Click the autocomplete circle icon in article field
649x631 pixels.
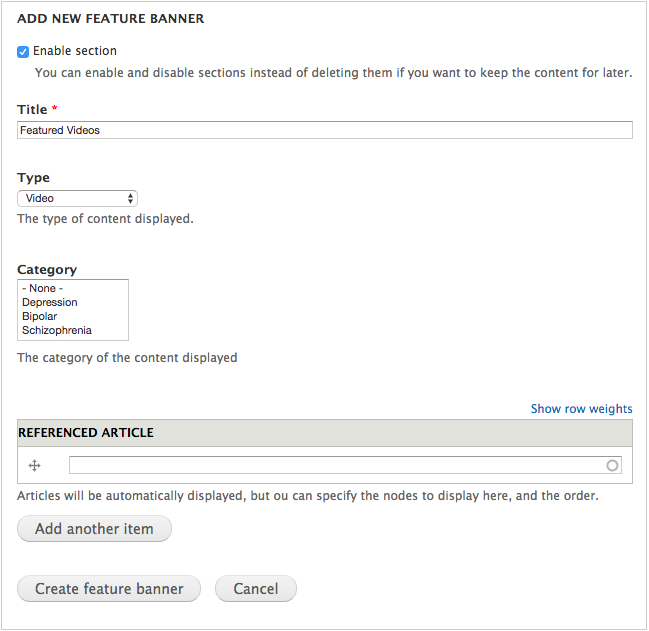(613, 465)
